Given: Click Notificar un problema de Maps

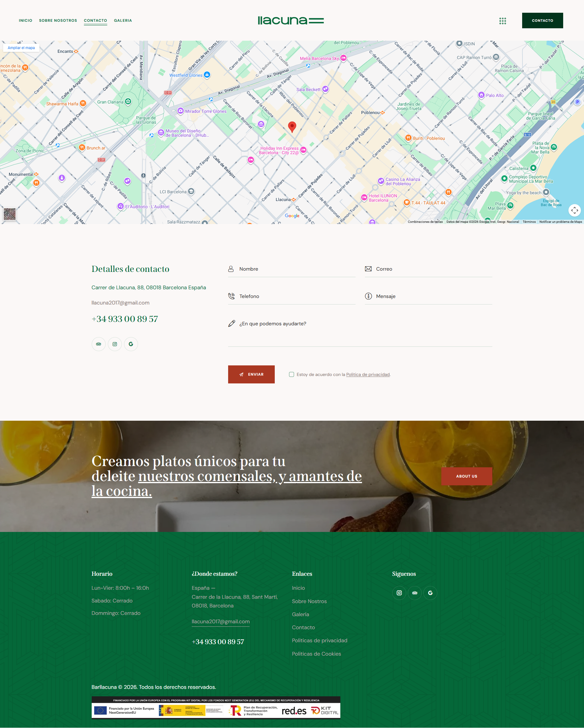Looking at the screenshot, I should click(561, 222).
